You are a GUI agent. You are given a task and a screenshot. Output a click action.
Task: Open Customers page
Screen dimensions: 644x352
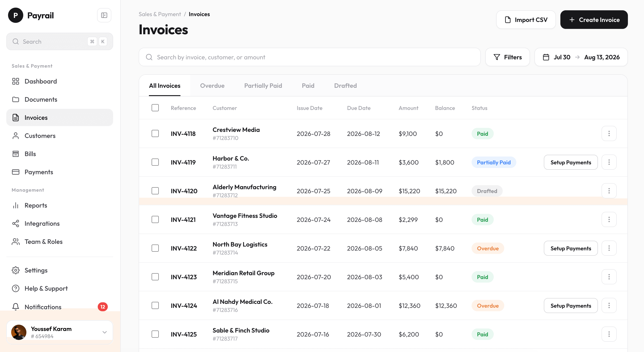[59, 136]
